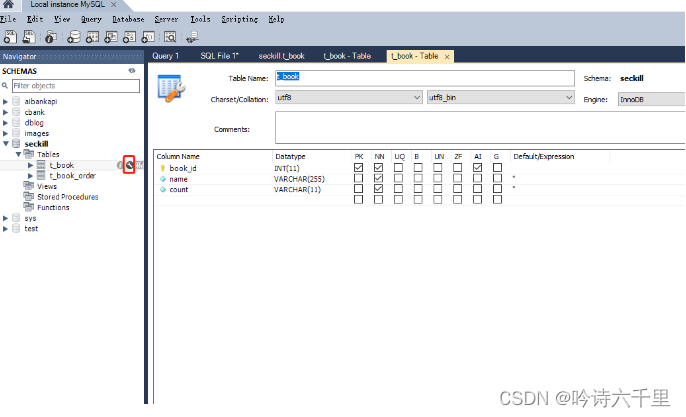Open the Scripting menu
Screen dimensions: 686x417
[239, 19]
